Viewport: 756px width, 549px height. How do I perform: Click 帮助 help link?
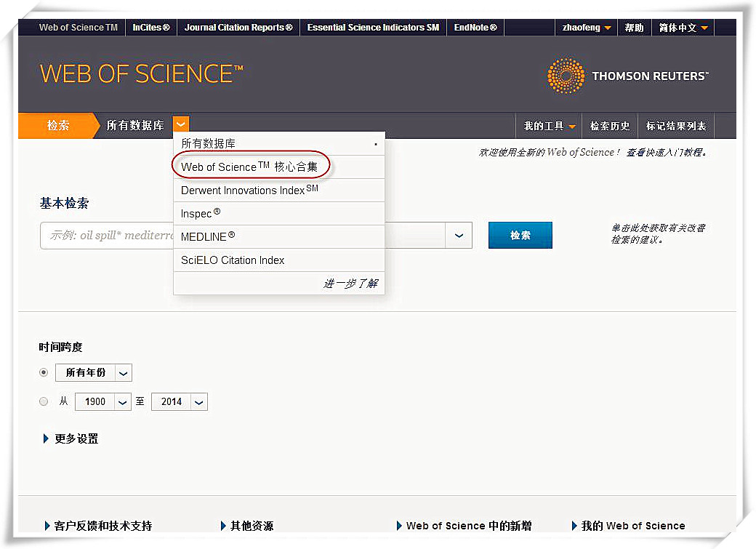click(635, 28)
